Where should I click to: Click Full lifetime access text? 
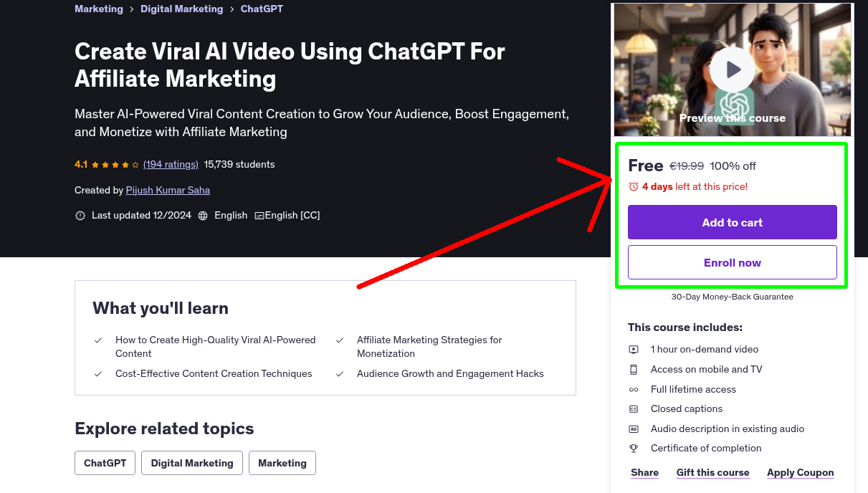point(693,390)
